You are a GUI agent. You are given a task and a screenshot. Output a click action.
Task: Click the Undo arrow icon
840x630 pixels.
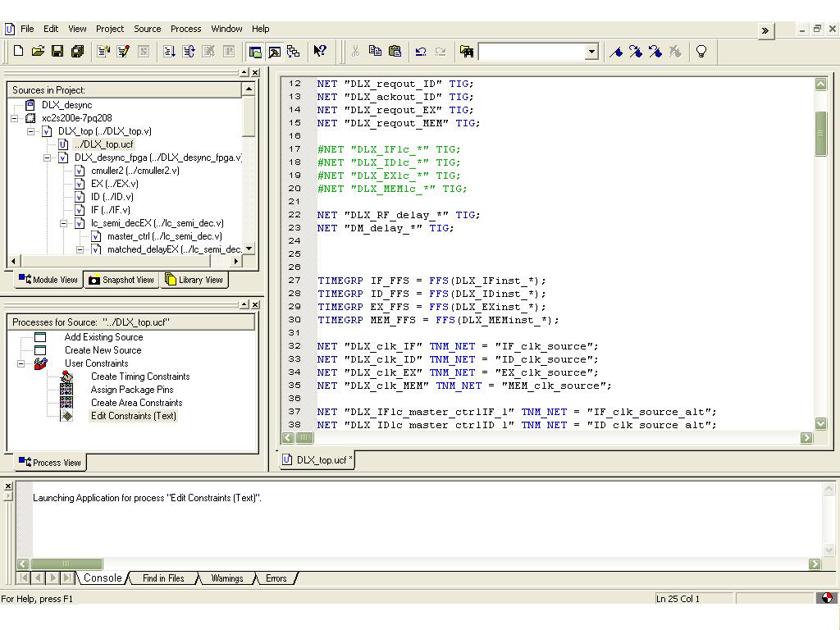click(x=421, y=52)
